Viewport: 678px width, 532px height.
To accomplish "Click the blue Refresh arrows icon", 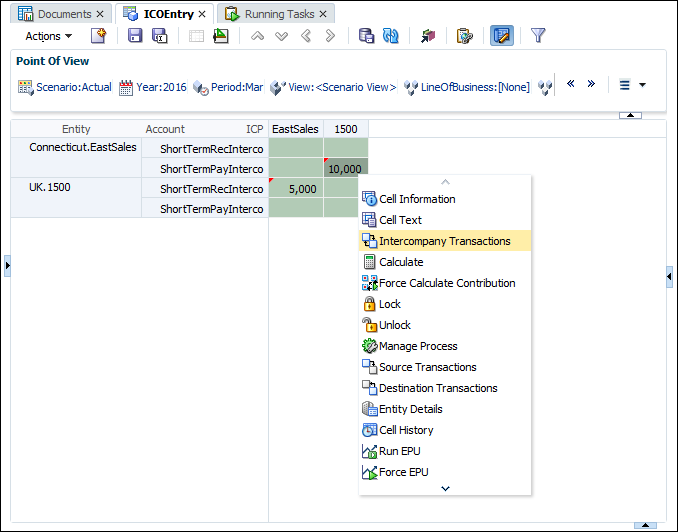I will (x=390, y=35).
